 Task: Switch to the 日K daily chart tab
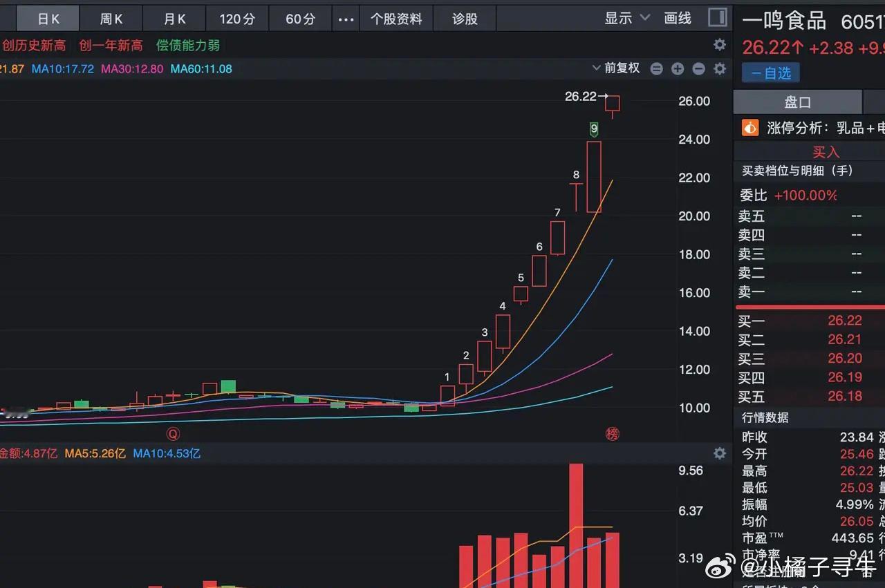tap(48, 19)
